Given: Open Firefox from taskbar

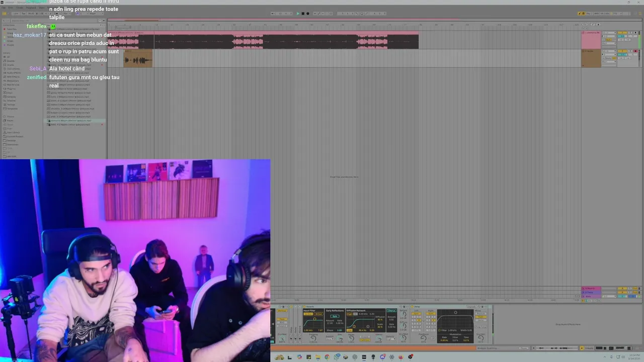Looking at the screenshot, I should (x=401, y=357).
